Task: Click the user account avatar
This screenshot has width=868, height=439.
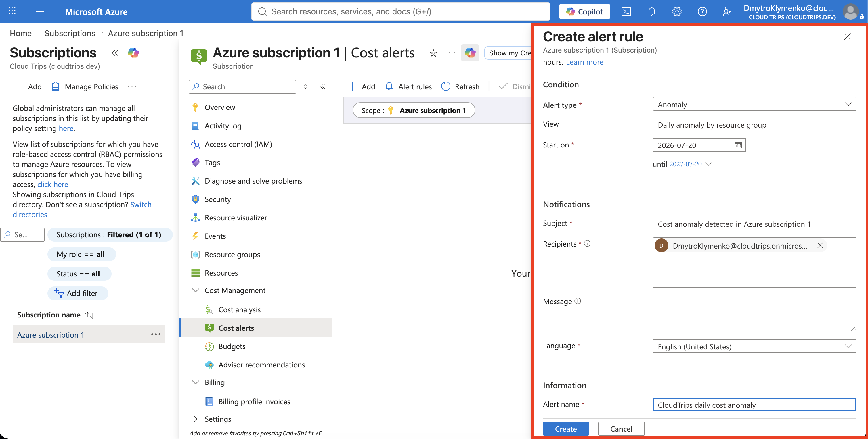Action: click(850, 12)
